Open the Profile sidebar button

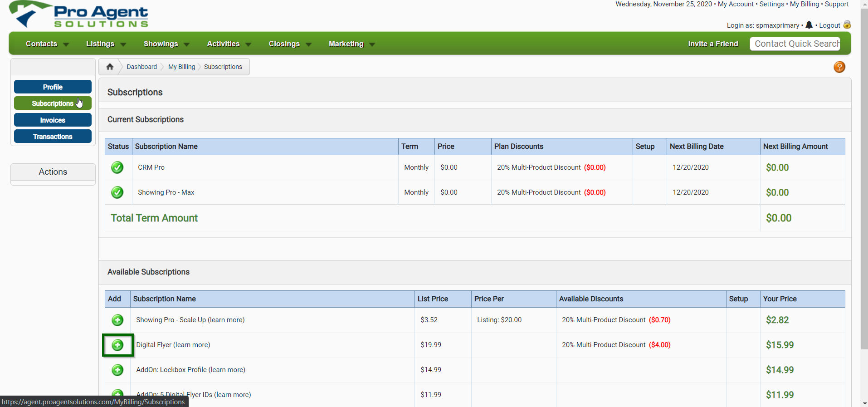pyautogui.click(x=53, y=87)
